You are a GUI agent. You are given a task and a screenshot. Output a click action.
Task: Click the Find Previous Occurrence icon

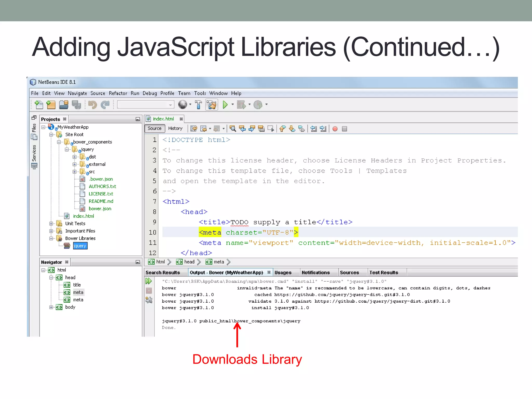click(242, 129)
